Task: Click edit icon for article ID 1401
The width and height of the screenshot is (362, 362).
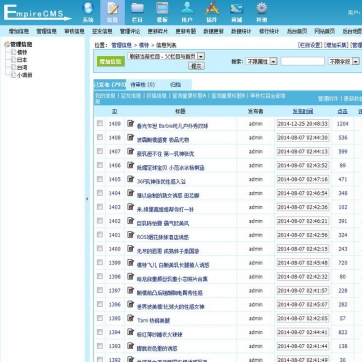Action: pyautogui.click(x=130, y=235)
